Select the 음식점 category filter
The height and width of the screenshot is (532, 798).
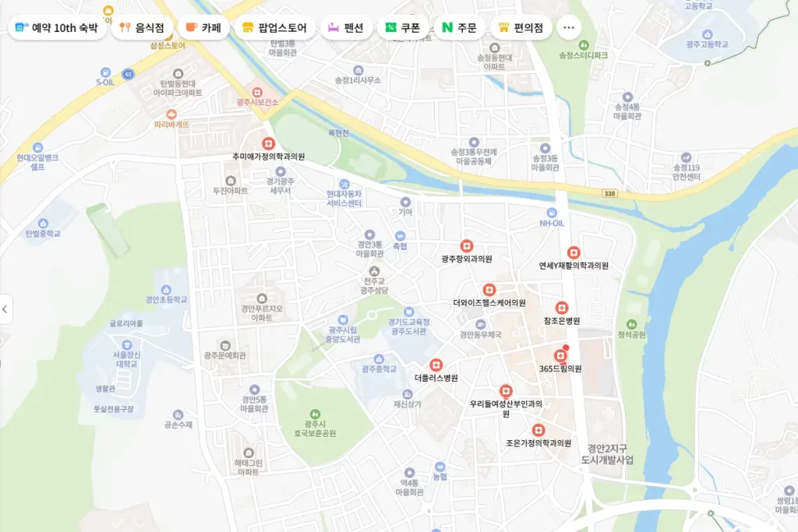click(142, 28)
